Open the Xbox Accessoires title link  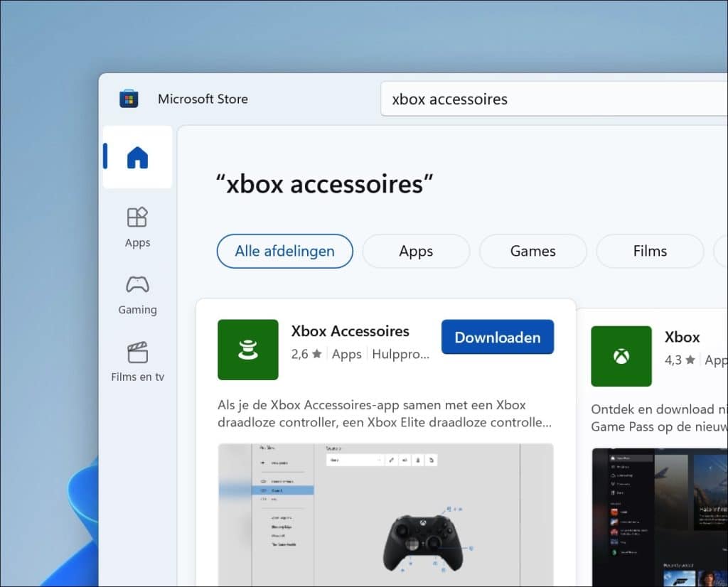tap(350, 331)
